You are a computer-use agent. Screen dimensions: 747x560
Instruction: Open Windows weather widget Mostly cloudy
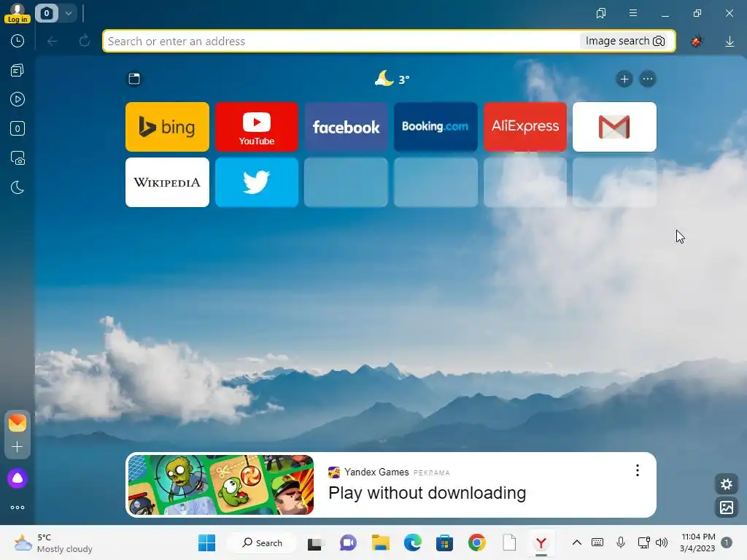click(x=53, y=542)
